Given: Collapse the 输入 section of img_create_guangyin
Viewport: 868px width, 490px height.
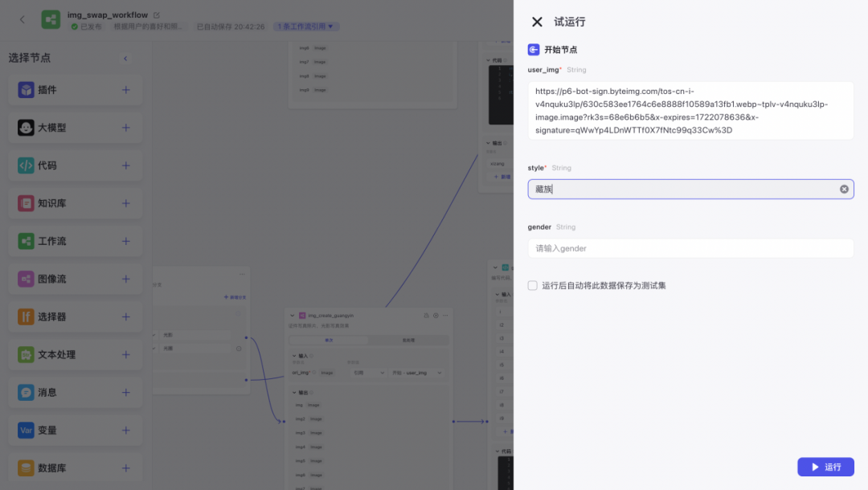Looking at the screenshot, I should [294, 356].
